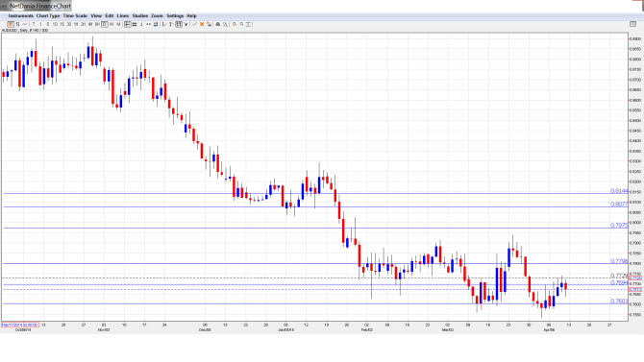
Task: Click the vertical line tool icon
Action: [x=141, y=25]
